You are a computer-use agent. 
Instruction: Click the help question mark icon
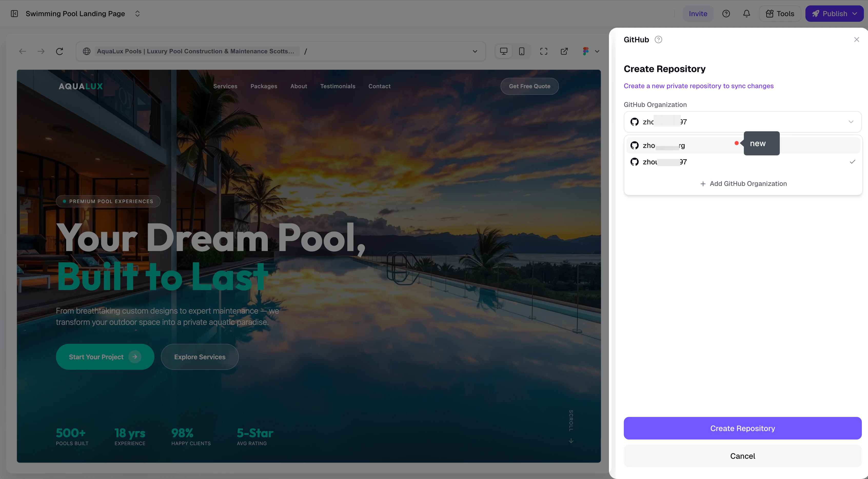point(726,14)
